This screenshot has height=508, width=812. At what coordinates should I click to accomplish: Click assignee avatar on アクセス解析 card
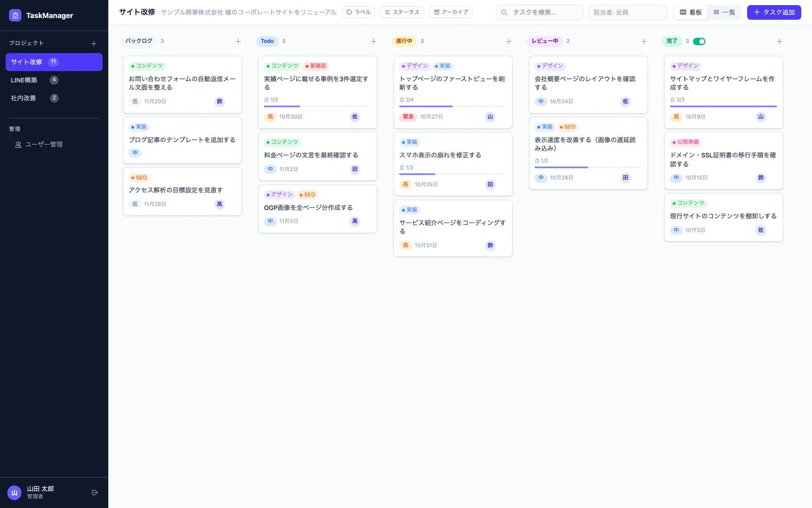point(220,204)
